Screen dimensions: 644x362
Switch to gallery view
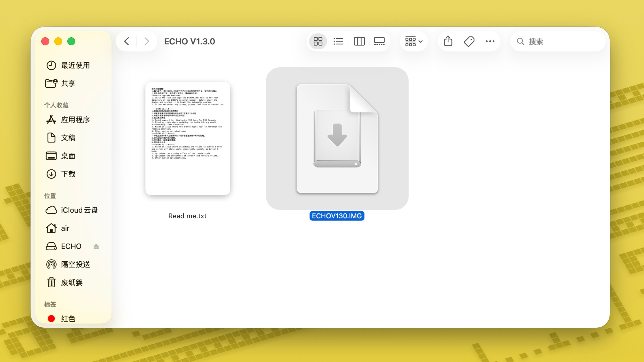(379, 41)
